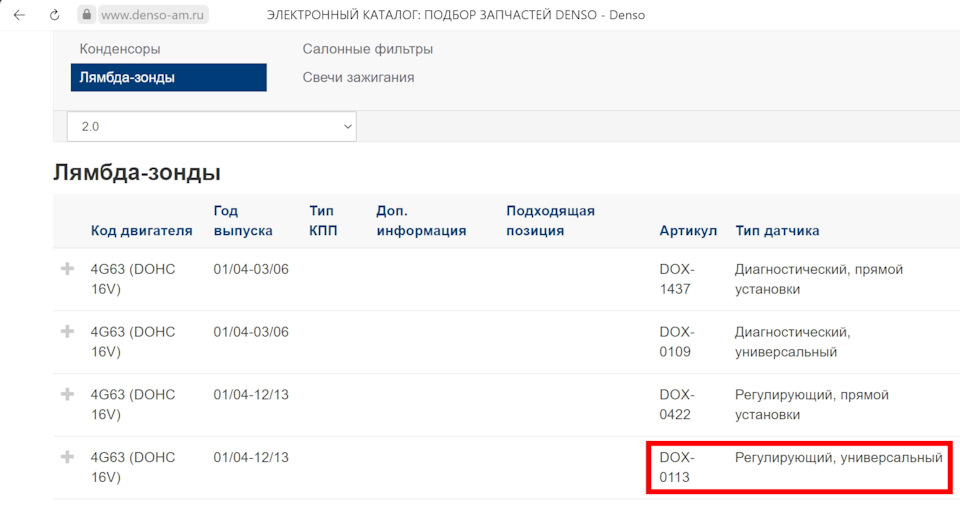Expand the DOX-1437 row with plus icon
The image size is (960, 511).
pyautogui.click(x=67, y=269)
